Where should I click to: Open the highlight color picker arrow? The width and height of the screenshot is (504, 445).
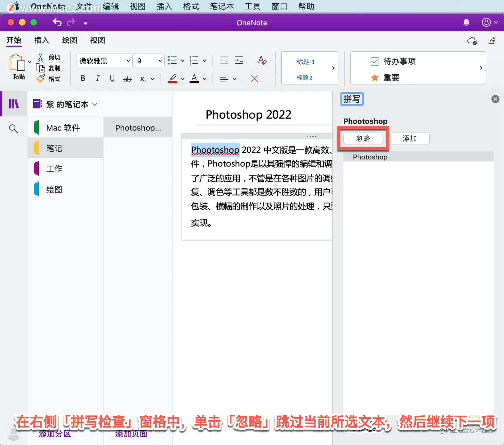(183, 79)
